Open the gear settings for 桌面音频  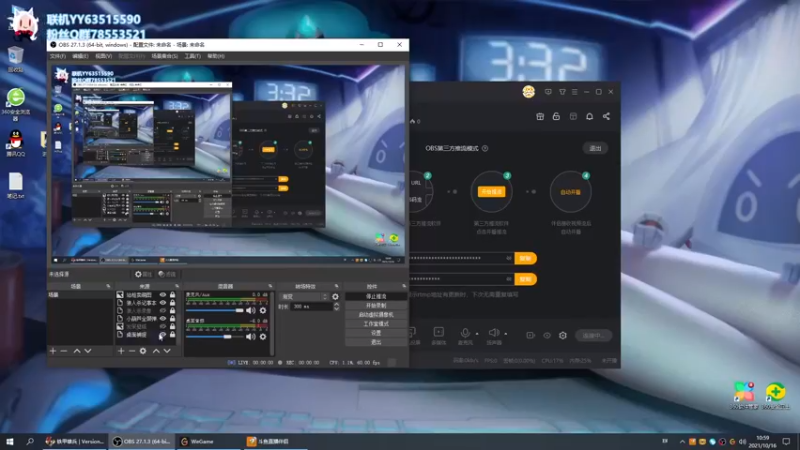coord(263,337)
